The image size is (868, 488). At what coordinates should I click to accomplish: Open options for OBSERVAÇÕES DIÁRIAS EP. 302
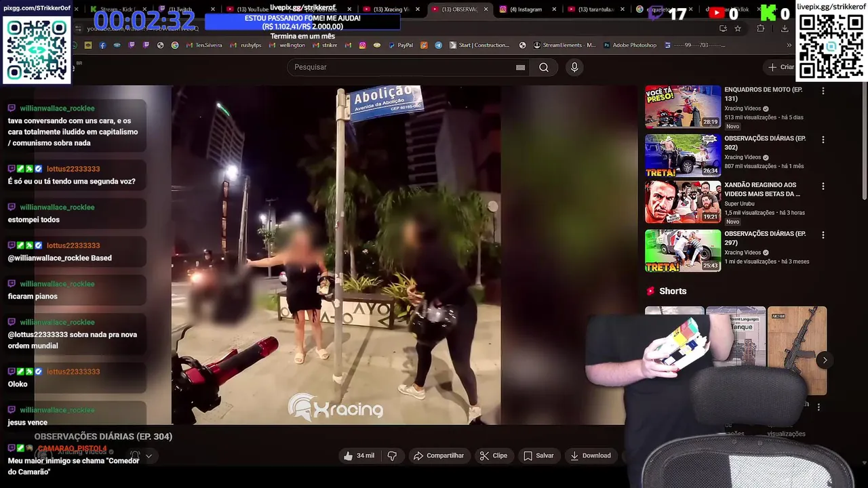823,140
